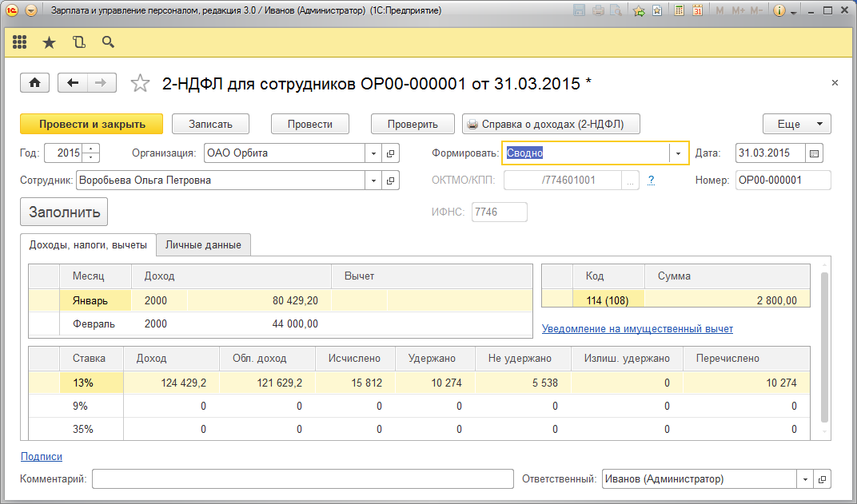Open the Еще dropdown menu
Image resolution: width=857 pixels, height=504 pixels.
coord(797,124)
